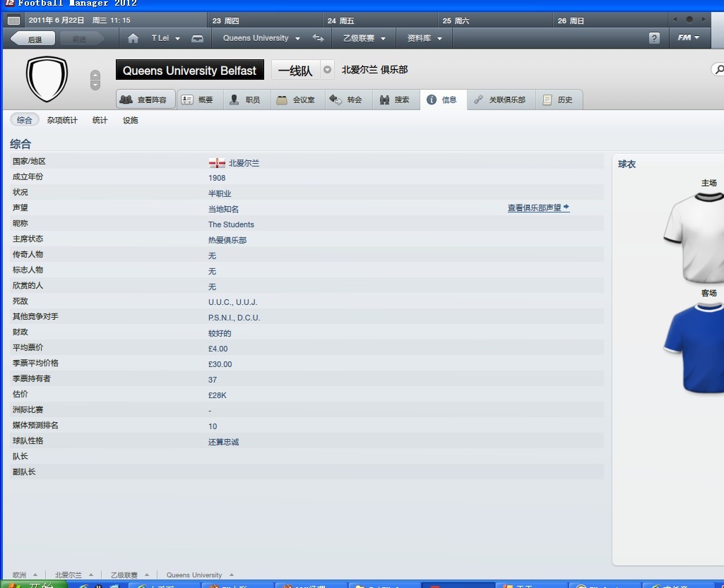Open the 一线队 squad selector arrow
This screenshot has width=724, height=588.
click(x=327, y=70)
